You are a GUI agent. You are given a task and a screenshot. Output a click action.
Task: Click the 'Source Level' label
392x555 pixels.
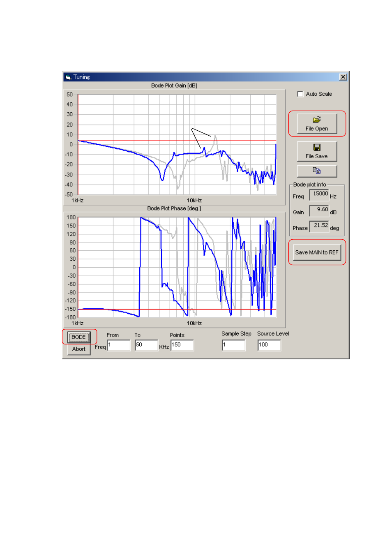tap(273, 333)
